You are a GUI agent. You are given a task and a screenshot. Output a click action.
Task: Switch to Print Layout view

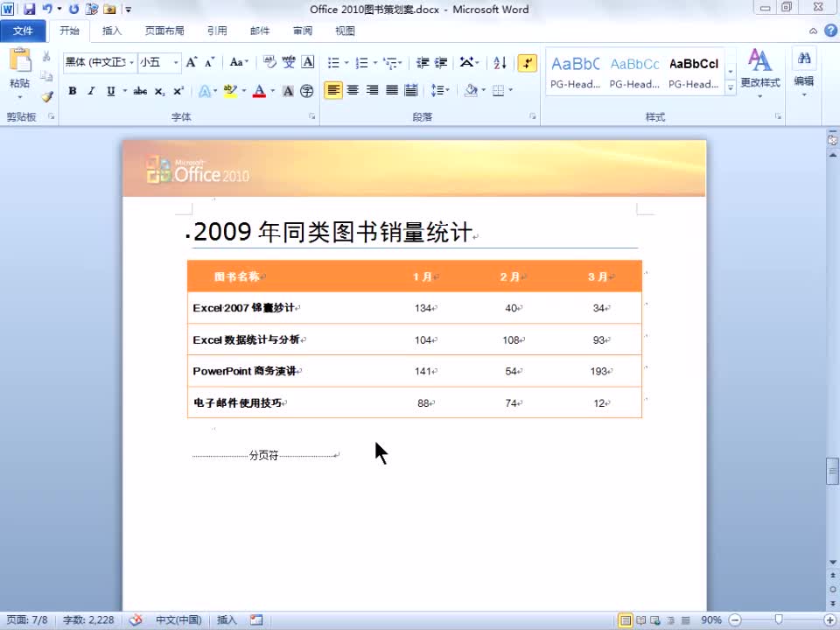625,620
